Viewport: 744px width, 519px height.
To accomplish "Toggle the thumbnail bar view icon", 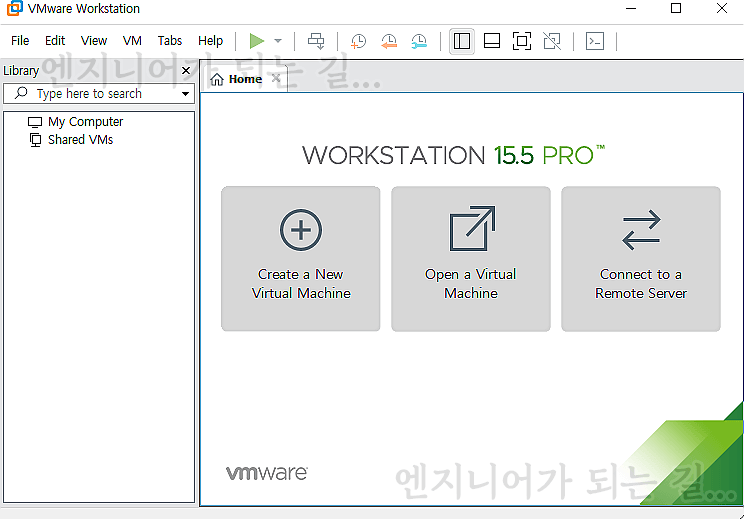I will click(492, 41).
